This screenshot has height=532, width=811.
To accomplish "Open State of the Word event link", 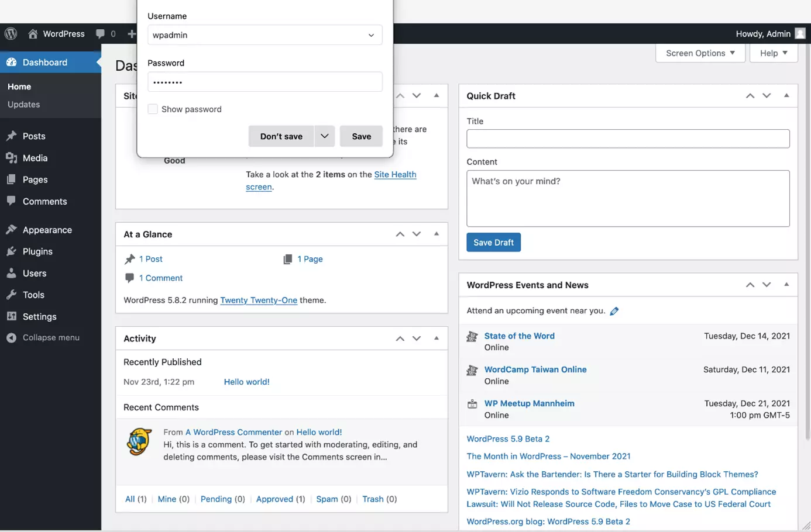I will pos(520,336).
